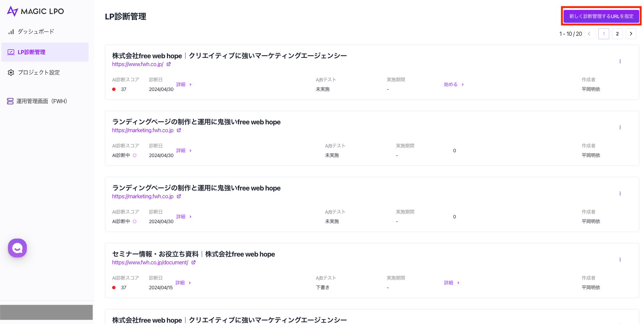Open 詳細 on the first ランディングページ card
Screen dimensions: 644x324
pos(184,151)
